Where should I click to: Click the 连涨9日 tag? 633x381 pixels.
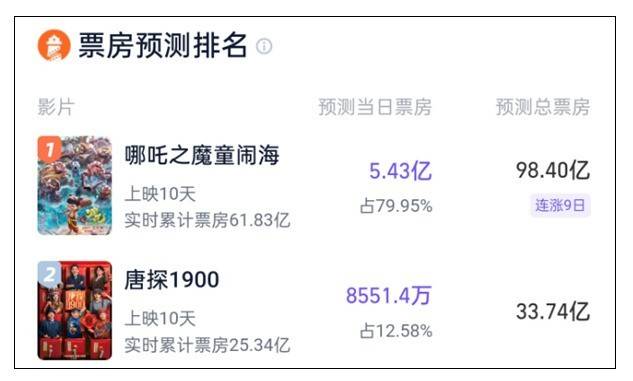pos(560,205)
